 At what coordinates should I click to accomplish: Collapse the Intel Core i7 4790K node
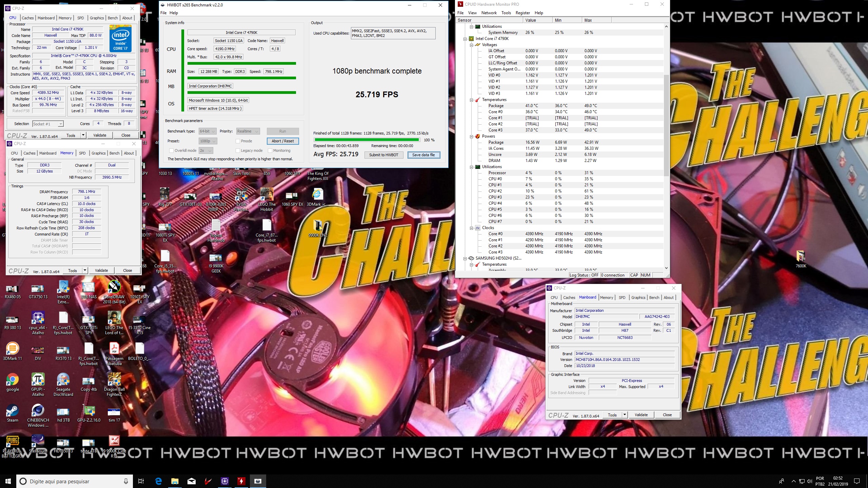(465, 39)
